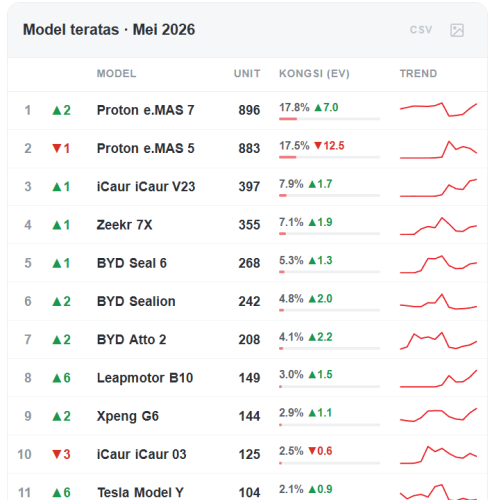Click unit value 242
Image resolution: width=497 pixels, height=500 pixels.
coord(249,301)
